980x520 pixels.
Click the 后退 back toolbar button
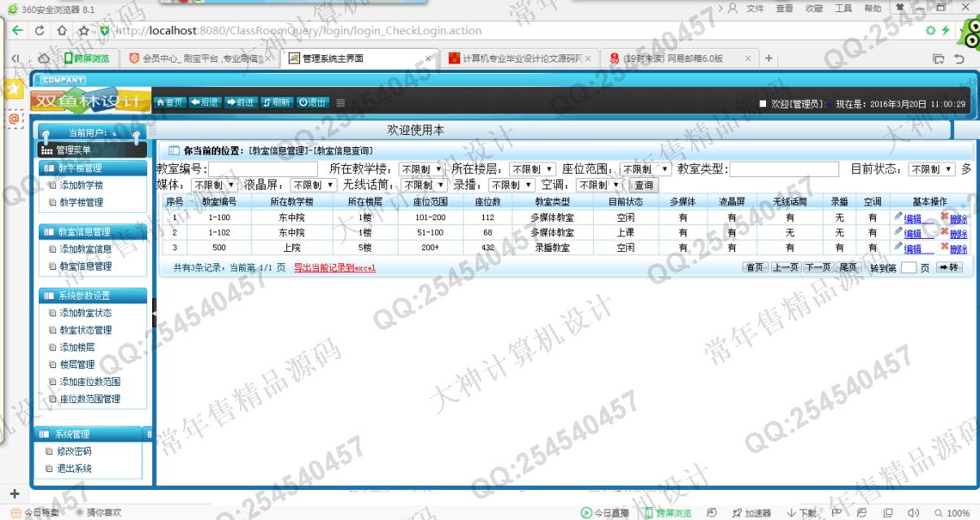(x=205, y=102)
